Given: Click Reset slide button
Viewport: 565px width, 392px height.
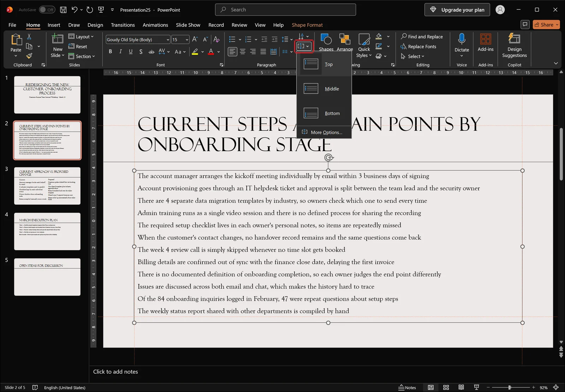Looking at the screenshot, I should tap(77, 46).
